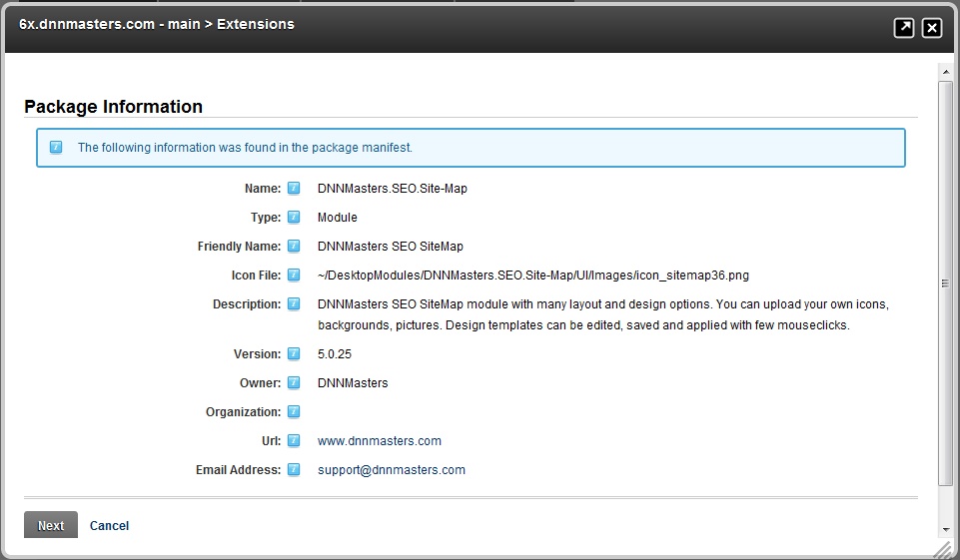This screenshot has width=960, height=560.
Task: Click the scrollbar up arrow
Action: pyautogui.click(x=946, y=72)
